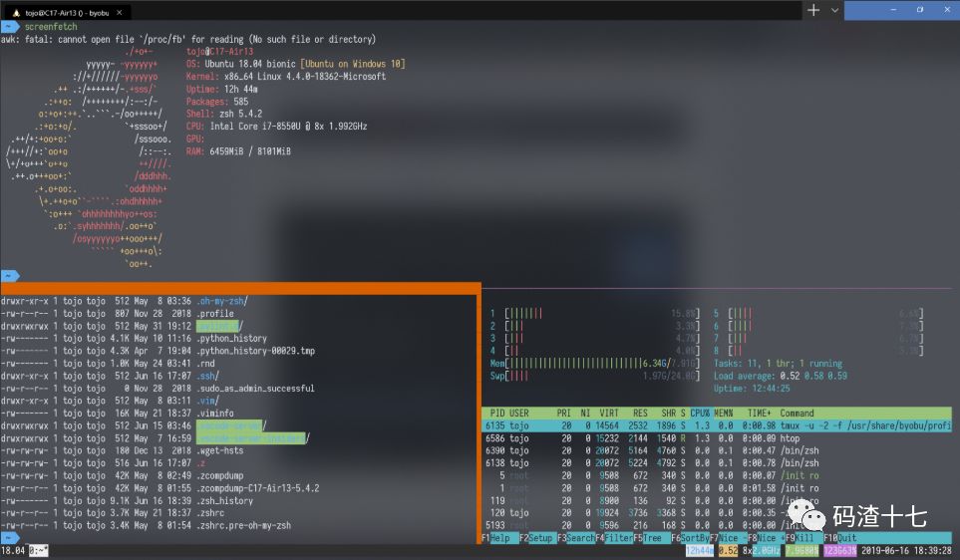
Task: Click the Kernel info line in screenfetch
Action: (286, 77)
